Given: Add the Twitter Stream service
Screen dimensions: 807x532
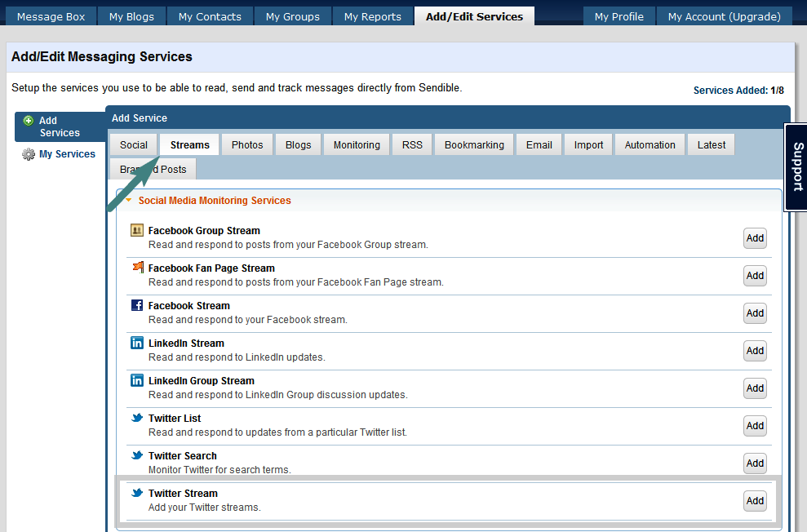Looking at the screenshot, I should (x=755, y=501).
